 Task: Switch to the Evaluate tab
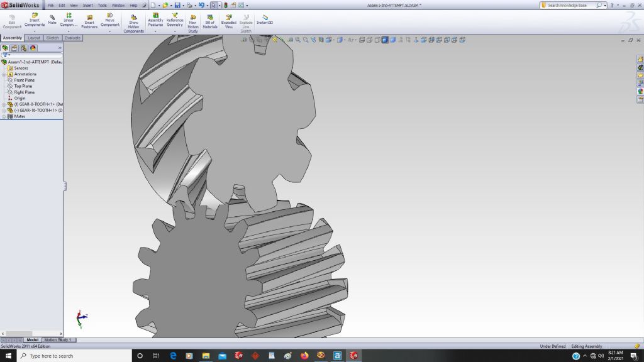point(72,38)
